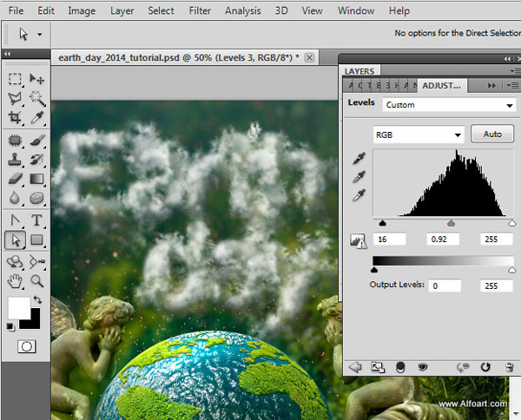Select the Gradient tool
This screenshot has height=420, width=521.
pyautogui.click(x=36, y=179)
